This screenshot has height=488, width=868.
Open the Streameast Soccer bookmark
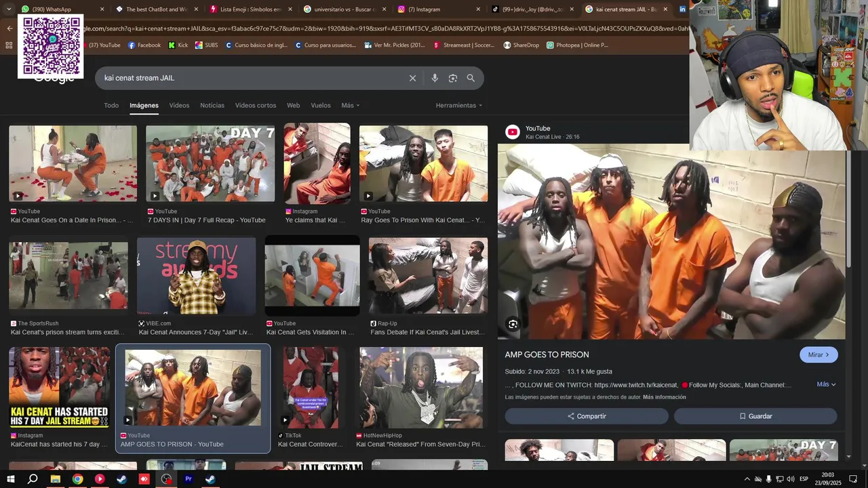pos(465,45)
